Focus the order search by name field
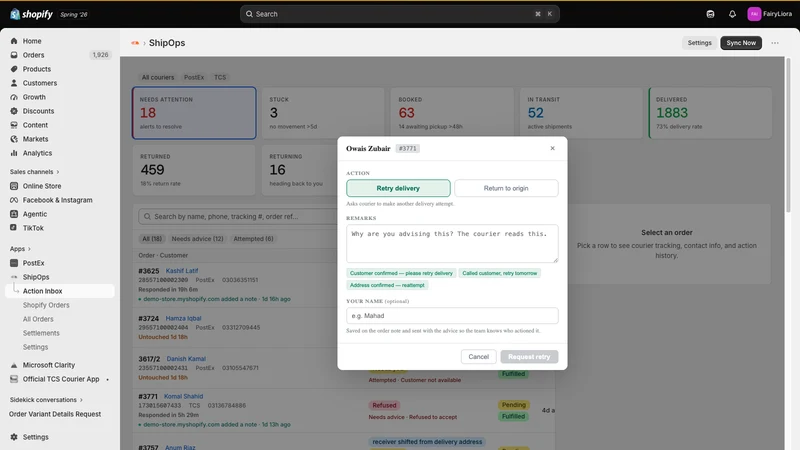The height and width of the screenshot is (450, 800). coord(237,217)
